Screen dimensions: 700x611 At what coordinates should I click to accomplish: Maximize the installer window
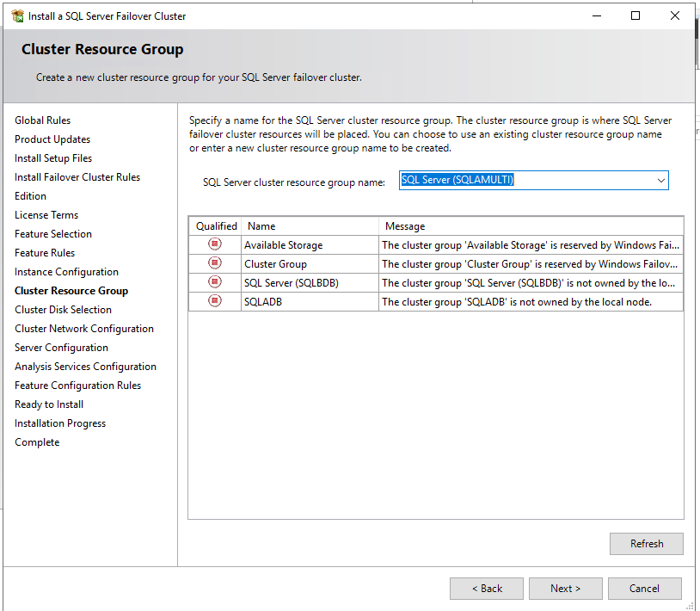click(x=636, y=16)
